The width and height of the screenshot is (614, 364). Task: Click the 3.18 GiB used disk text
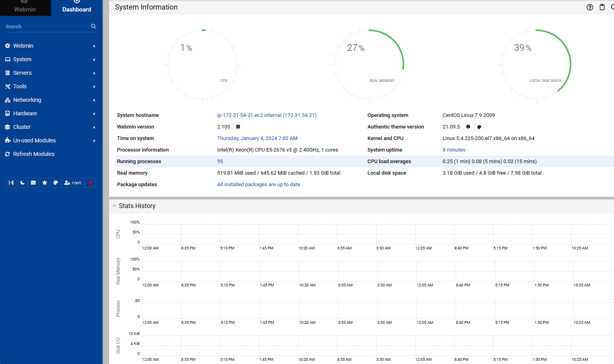pyautogui.click(x=492, y=173)
